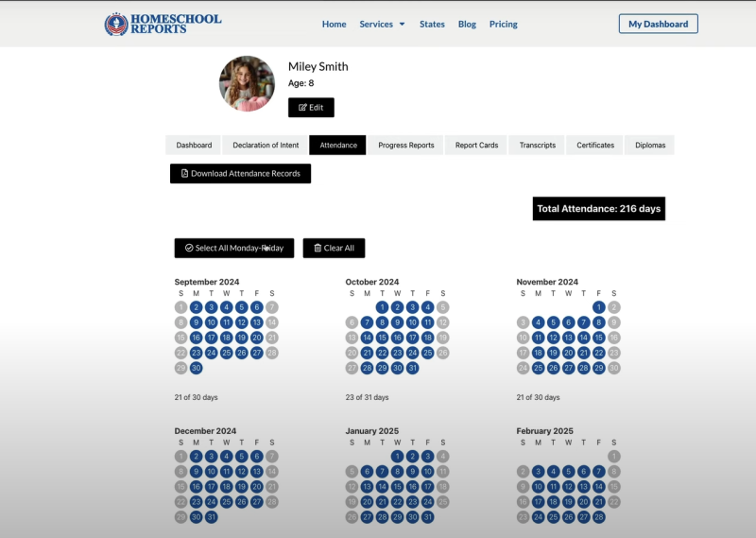This screenshot has width=756, height=538.
Task: Download Attendance Records file button
Action: [240, 173]
